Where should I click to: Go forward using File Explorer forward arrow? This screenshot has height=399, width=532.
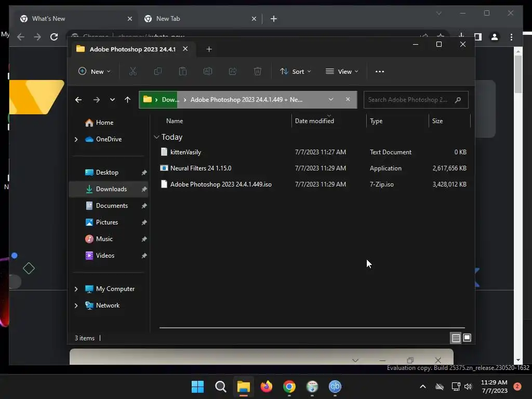96,100
